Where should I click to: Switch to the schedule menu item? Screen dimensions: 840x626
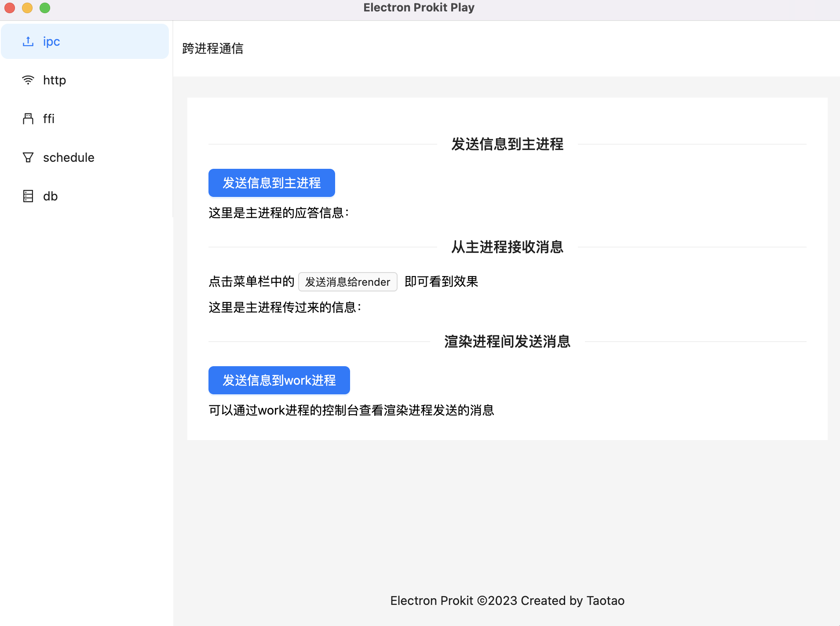pos(85,157)
